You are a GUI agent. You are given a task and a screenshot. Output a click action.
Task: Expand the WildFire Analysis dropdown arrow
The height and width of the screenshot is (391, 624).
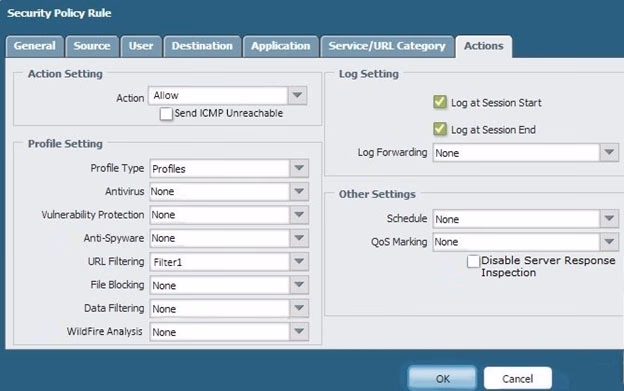299,331
